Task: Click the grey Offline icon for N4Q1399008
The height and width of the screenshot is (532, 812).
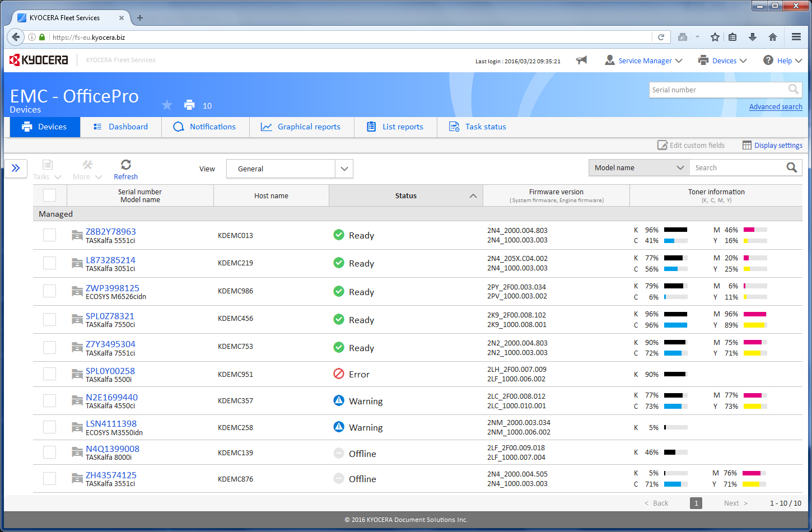Action: tap(339, 453)
